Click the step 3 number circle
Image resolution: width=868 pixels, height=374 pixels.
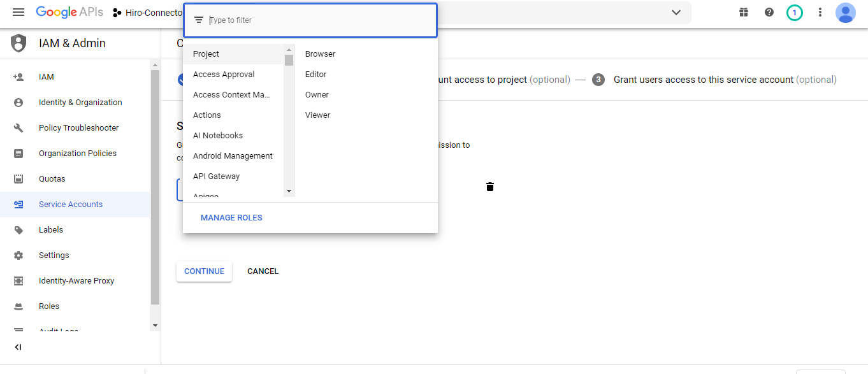[x=598, y=80]
